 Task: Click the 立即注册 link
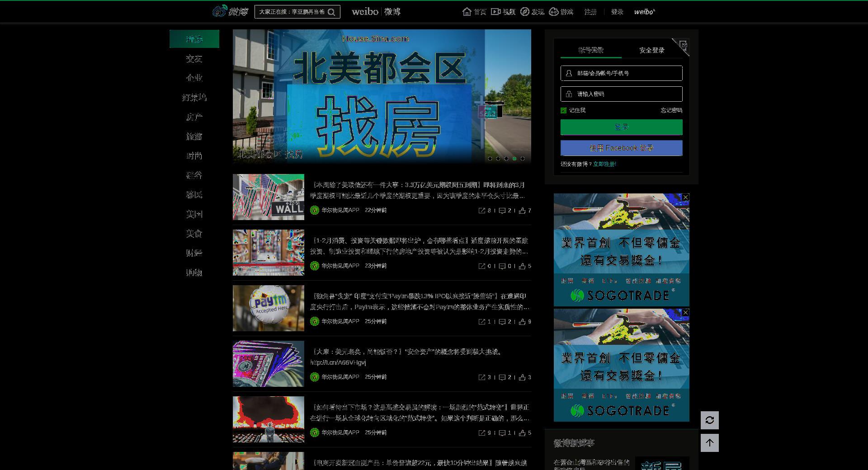click(x=604, y=164)
